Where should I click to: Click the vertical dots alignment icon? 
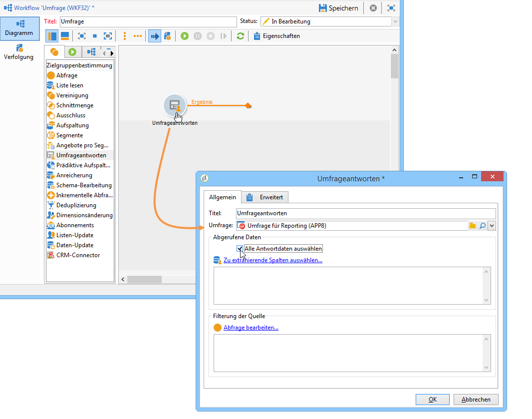pos(125,36)
